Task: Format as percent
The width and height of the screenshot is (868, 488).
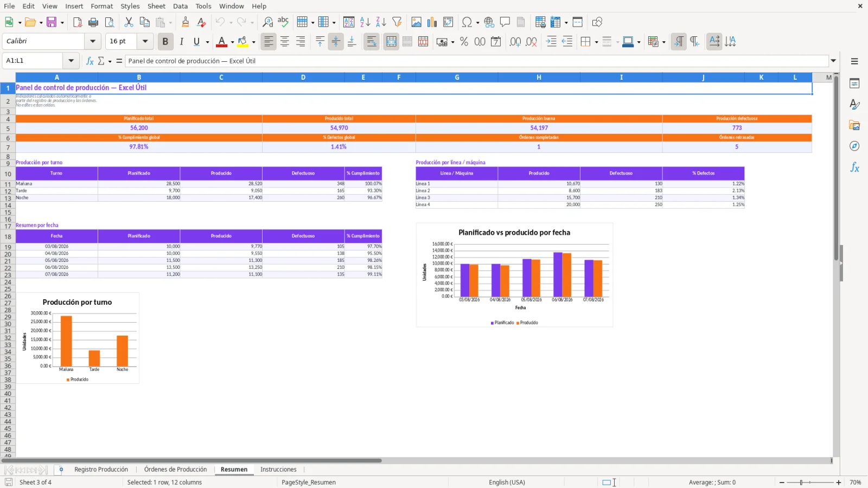Action: coord(464,42)
